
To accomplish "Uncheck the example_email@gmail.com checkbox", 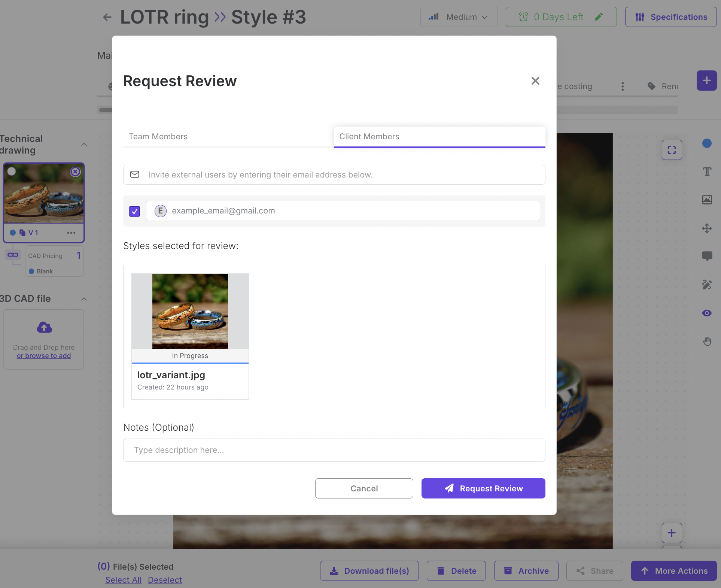I will [x=134, y=211].
